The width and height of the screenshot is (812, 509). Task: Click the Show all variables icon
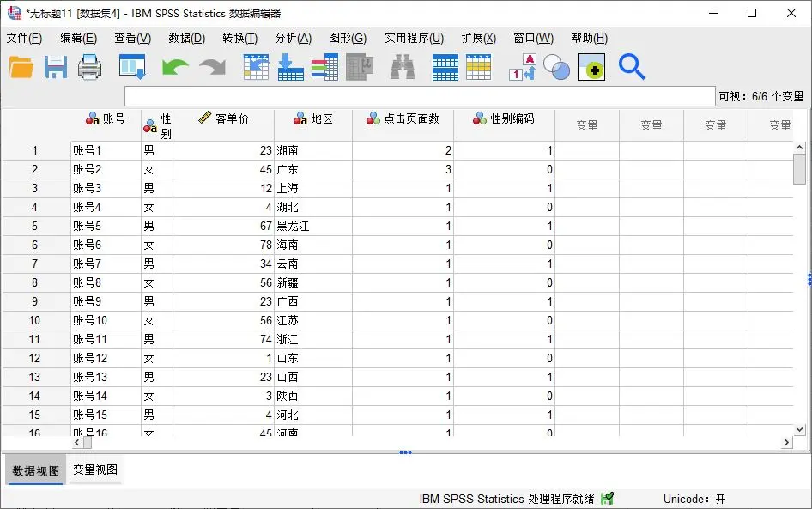[591, 67]
